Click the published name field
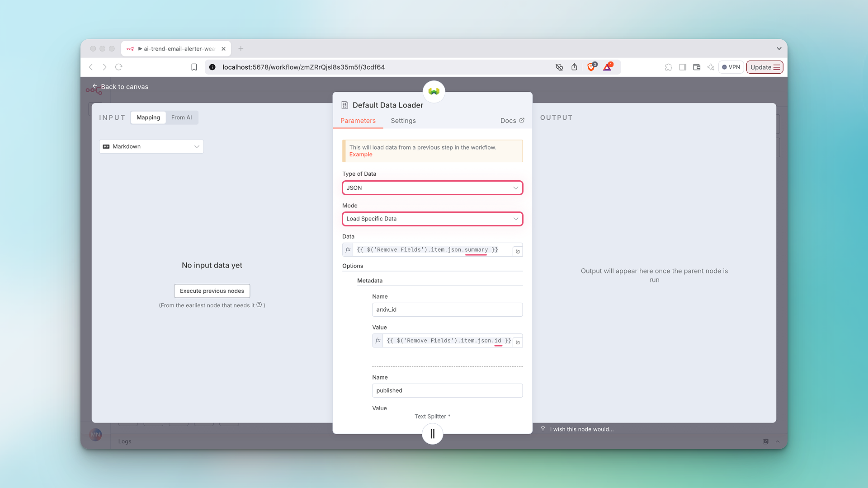This screenshot has width=868, height=488. pos(448,390)
